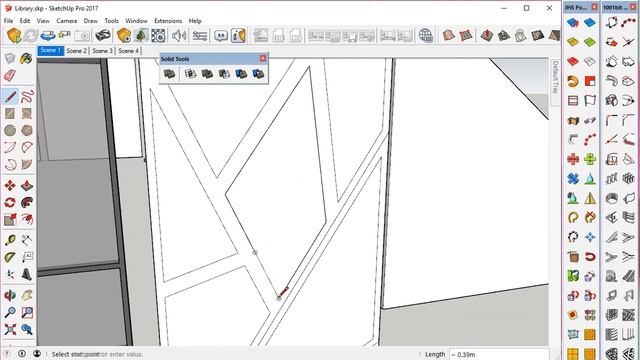Image resolution: width=640 pixels, height=360 pixels.
Task: Select the Orbit tool
Action: pyautogui.click(x=10, y=295)
